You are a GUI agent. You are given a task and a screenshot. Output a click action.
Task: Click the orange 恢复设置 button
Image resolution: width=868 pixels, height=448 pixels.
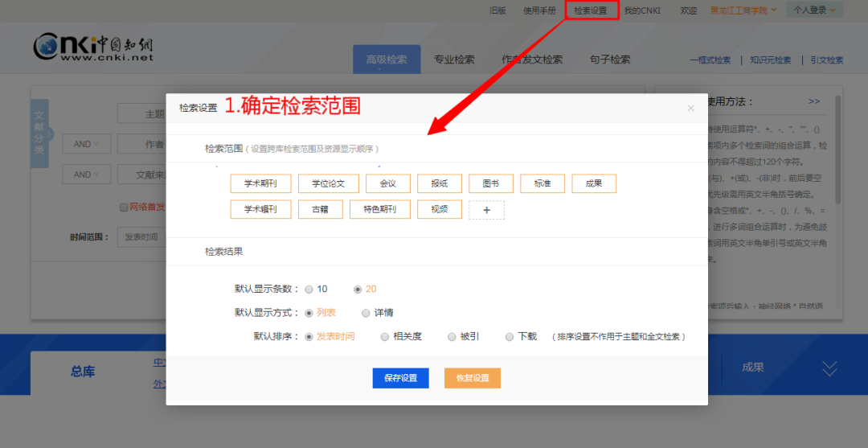pyautogui.click(x=472, y=378)
